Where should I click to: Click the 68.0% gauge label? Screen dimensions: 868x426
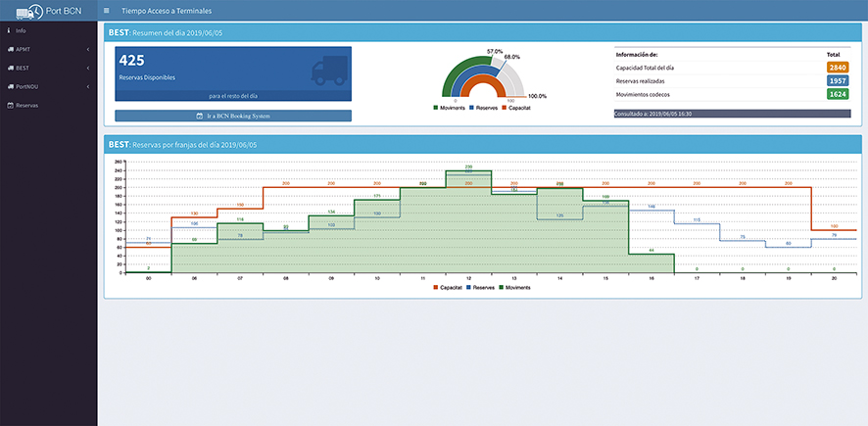click(x=512, y=57)
